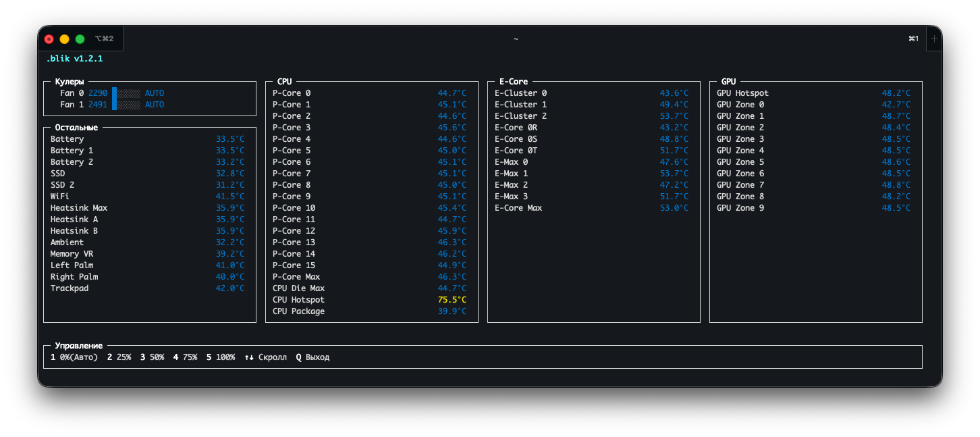Click the yellow CPU Hotspot 75.5°C reading
The image size is (980, 437).
pos(452,300)
